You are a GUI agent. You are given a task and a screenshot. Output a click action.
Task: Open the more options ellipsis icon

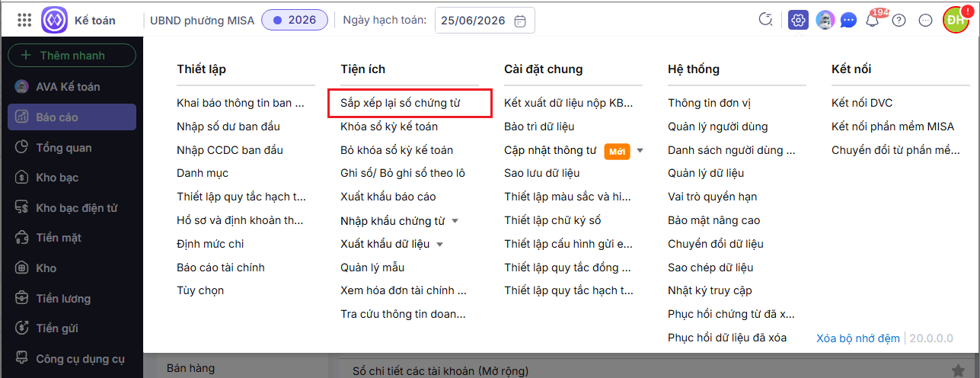(x=926, y=21)
